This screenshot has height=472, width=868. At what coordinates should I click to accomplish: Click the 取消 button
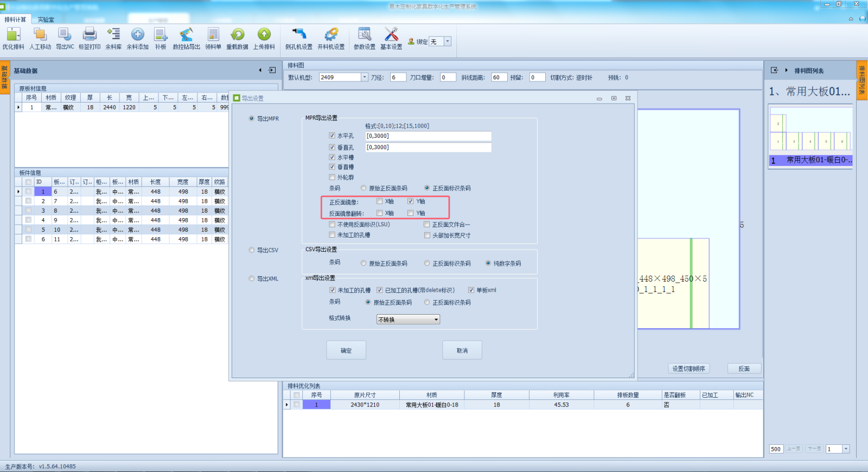(462, 350)
